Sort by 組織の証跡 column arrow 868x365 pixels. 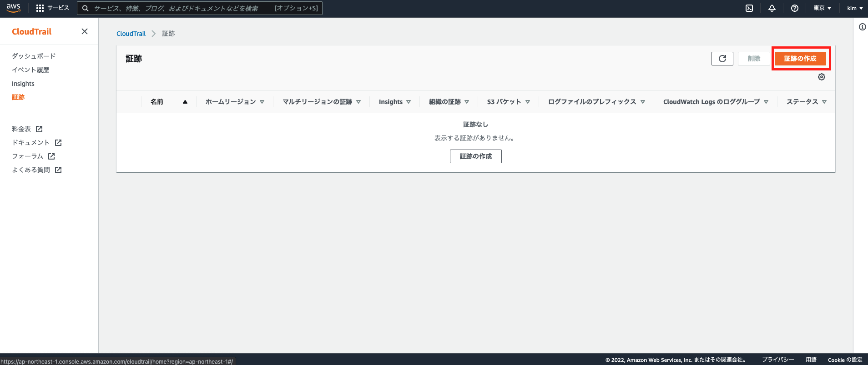(467, 102)
